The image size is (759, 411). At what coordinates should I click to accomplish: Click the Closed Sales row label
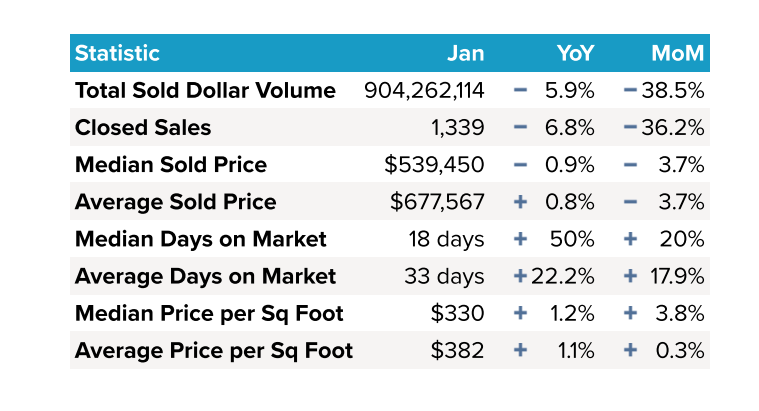coord(143,128)
